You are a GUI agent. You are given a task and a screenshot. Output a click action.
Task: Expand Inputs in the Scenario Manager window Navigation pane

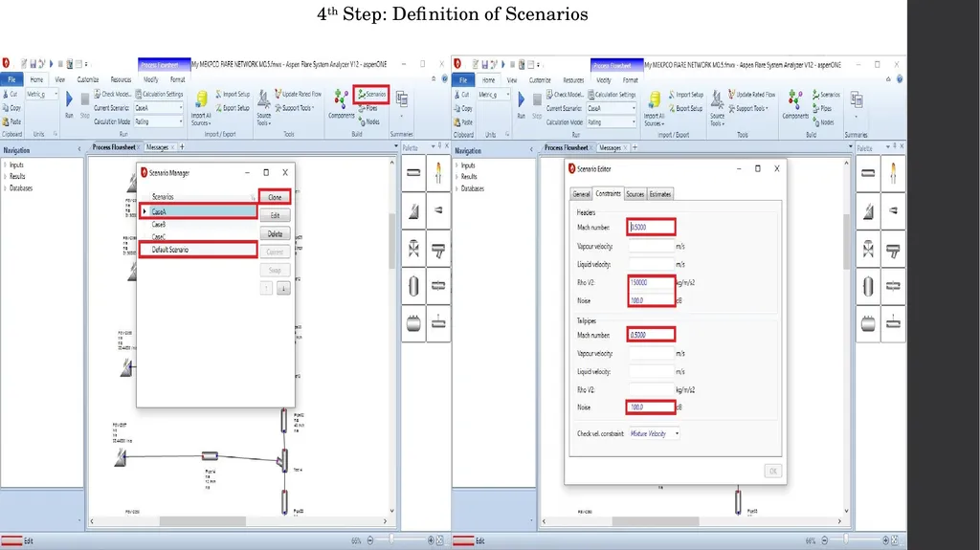6,165
